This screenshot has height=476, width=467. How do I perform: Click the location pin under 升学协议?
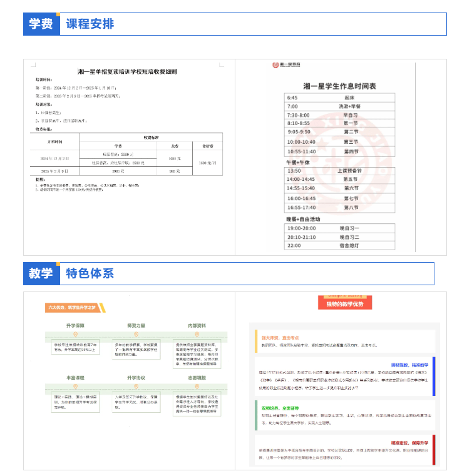[136, 387]
